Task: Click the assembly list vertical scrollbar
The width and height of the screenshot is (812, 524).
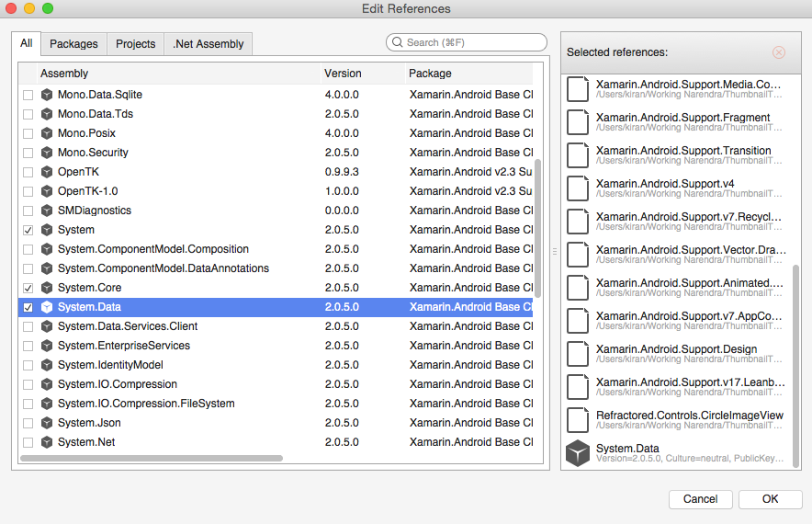Action: [x=538, y=228]
